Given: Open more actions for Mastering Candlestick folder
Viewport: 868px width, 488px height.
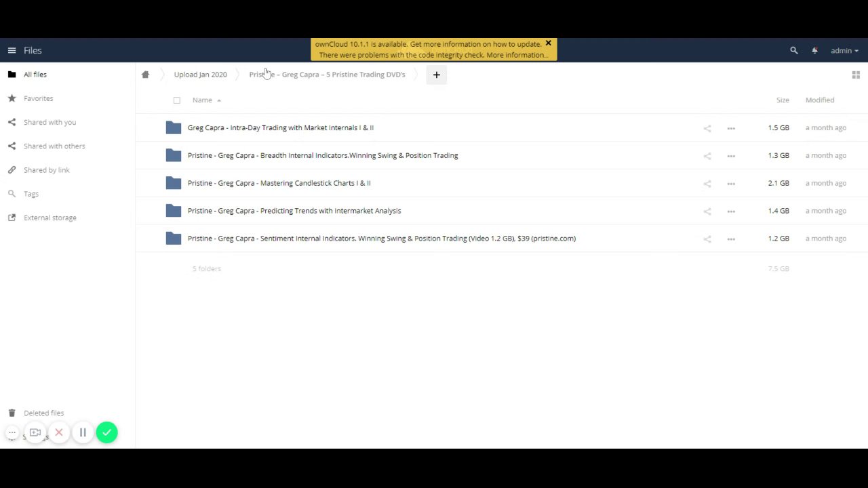Looking at the screenshot, I should click(731, 184).
